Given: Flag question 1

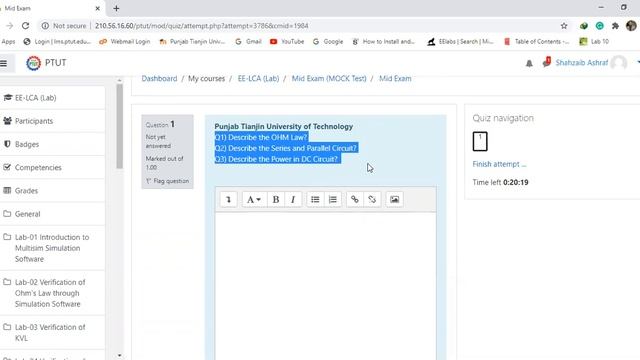Looking at the screenshot, I should pos(168,181).
